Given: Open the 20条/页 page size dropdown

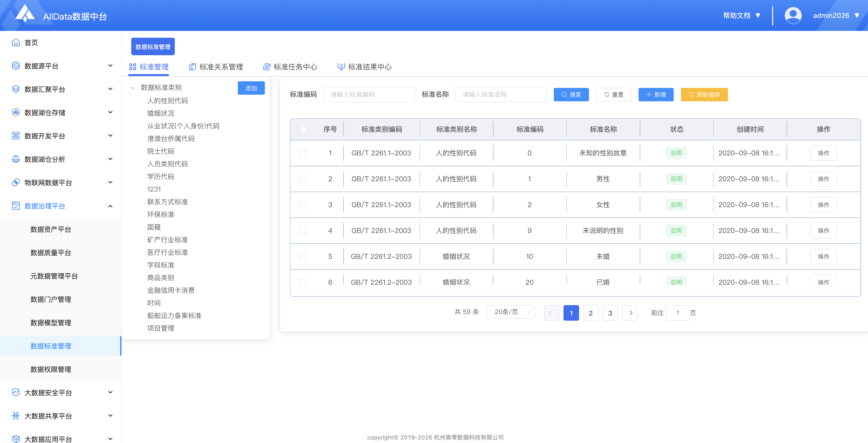Looking at the screenshot, I should pyautogui.click(x=510, y=312).
